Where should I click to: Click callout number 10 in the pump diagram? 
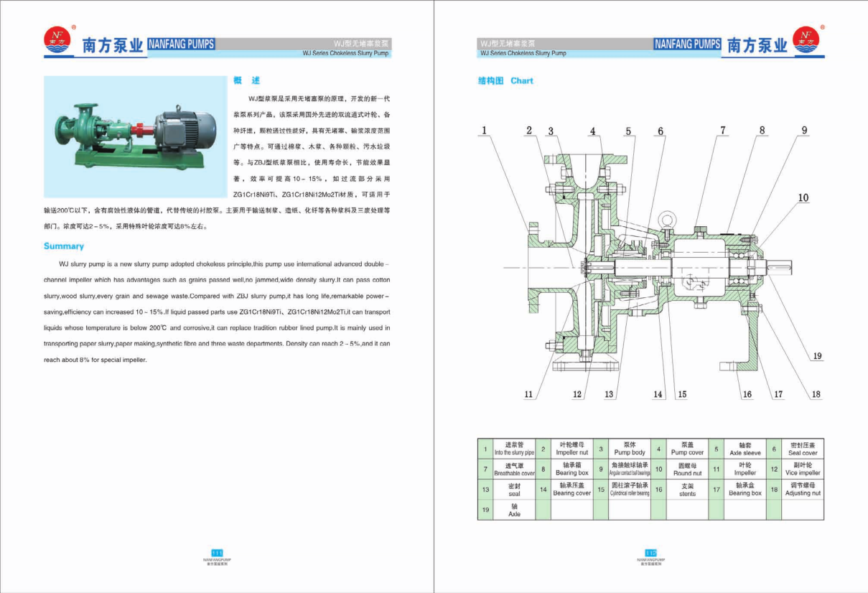click(803, 197)
